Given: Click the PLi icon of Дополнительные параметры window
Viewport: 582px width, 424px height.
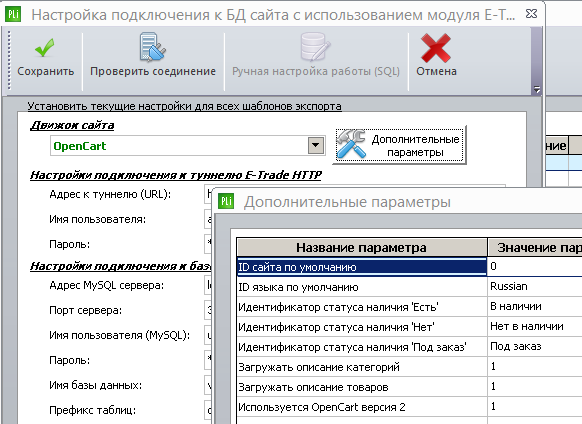Looking at the screenshot, I should tap(226, 201).
